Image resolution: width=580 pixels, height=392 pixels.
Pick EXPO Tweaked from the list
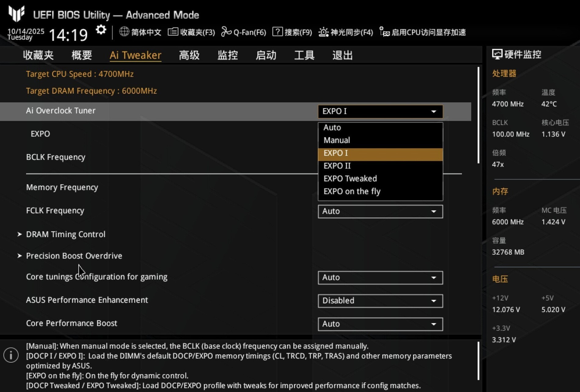(x=350, y=179)
